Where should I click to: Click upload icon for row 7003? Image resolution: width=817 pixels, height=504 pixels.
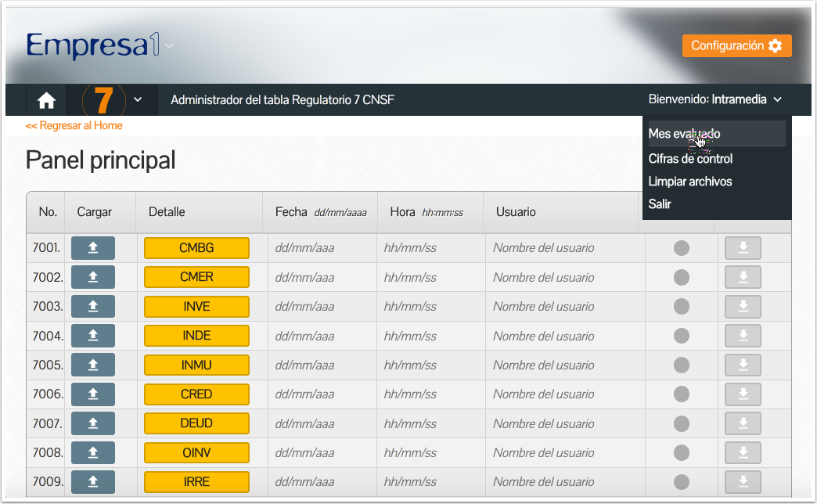(93, 307)
